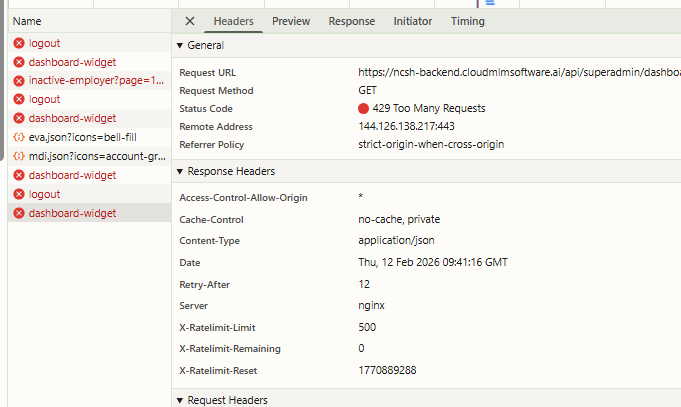Click the Name column header
This screenshot has height=407, width=681.
(x=27, y=21)
